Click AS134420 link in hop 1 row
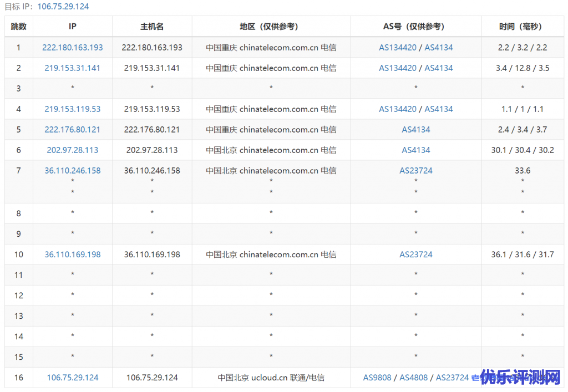 tap(397, 48)
